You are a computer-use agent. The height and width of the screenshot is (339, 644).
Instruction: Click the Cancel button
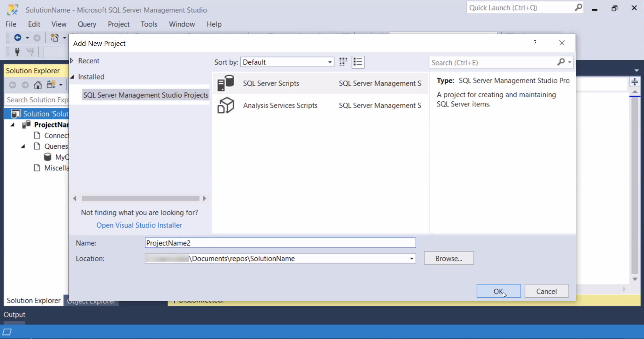pyautogui.click(x=547, y=291)
